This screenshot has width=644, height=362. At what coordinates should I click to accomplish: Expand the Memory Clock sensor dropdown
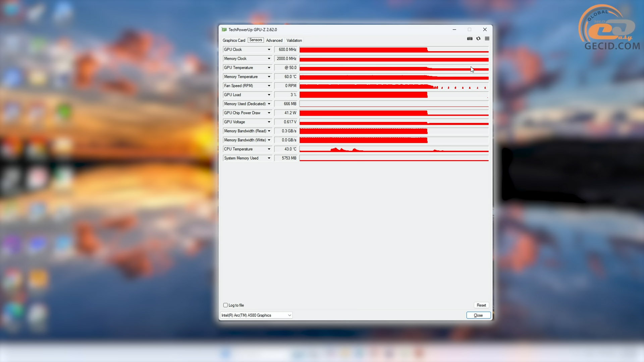click(269, 58)
